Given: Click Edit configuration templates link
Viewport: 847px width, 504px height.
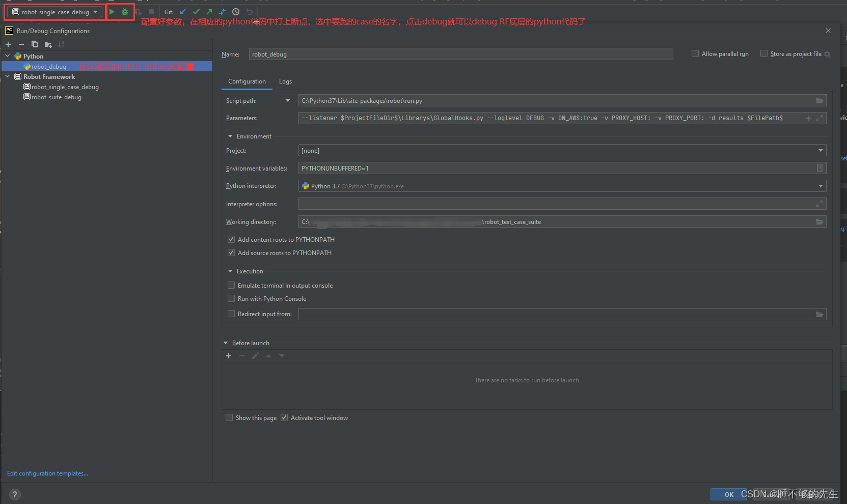Looking at the screenshot, I should [x=47, y=473].
